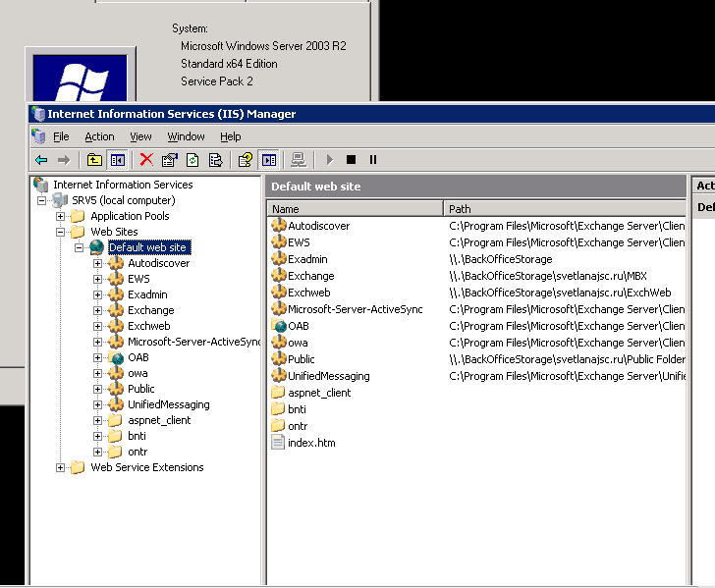Click the Back arrow toolbar icon
This screenshot has width=715, height=588.
coord(41,160)
